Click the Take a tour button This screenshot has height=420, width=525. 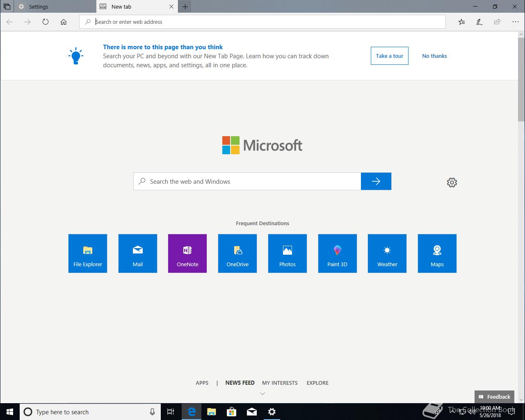click(390, 56)
